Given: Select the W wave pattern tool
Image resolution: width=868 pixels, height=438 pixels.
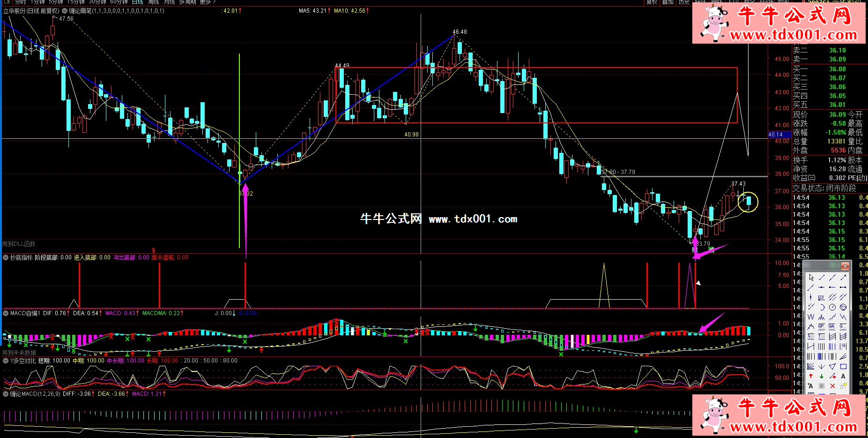Looking at the screenshot, I should coord(811,317).
